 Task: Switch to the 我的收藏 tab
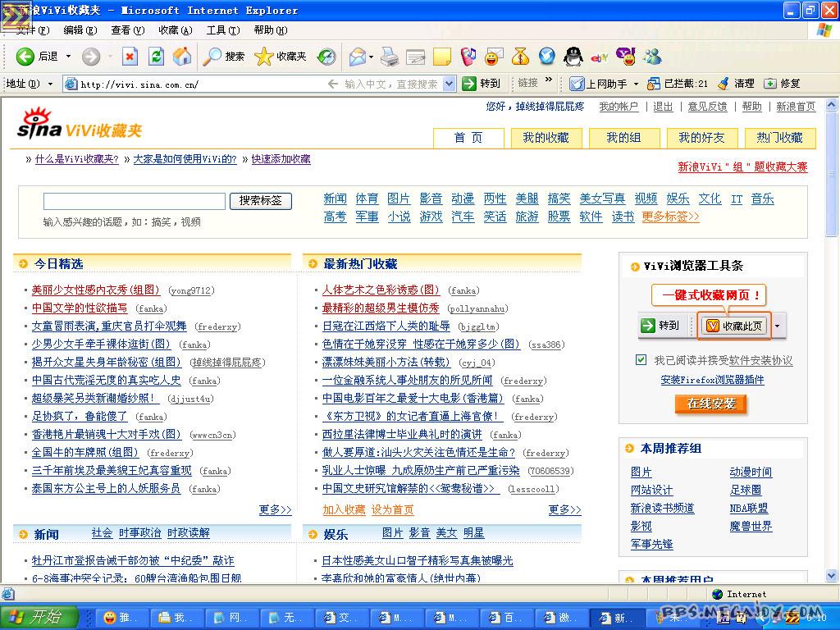(546, 138)
